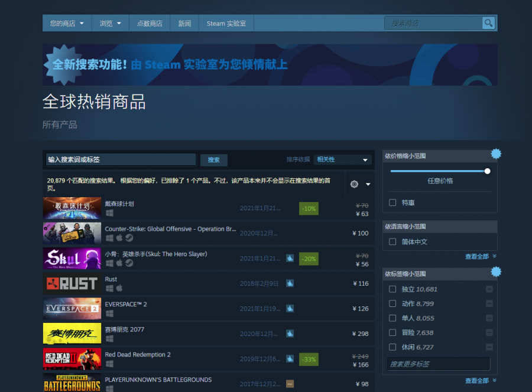Click the 2018年2月9日 release date for Rust

click(259, 283)
